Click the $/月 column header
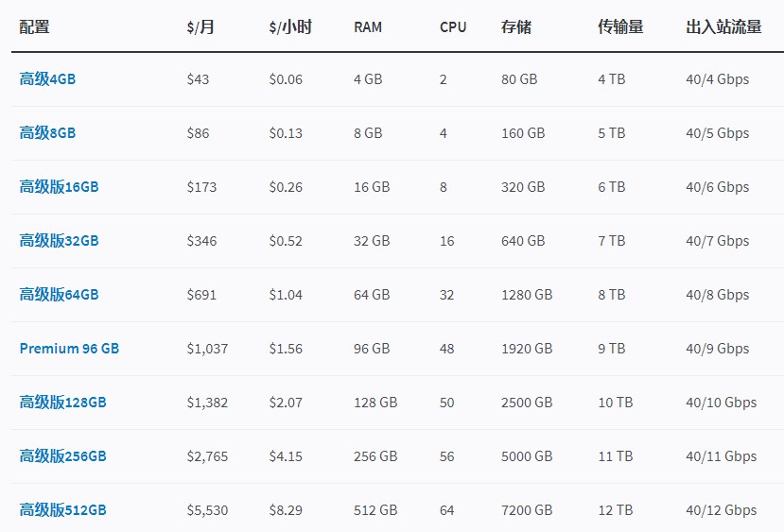The image size is (784, 532). click(200, 26)
